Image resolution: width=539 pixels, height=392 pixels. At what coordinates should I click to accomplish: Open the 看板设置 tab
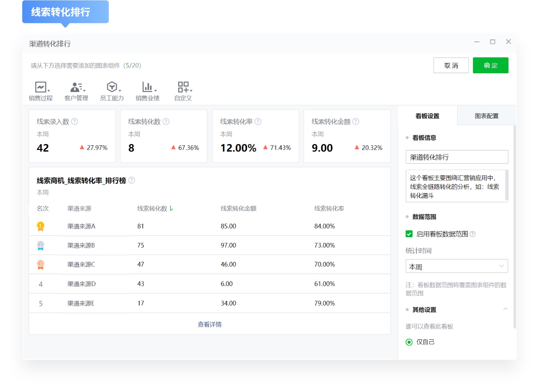point(428,116)
